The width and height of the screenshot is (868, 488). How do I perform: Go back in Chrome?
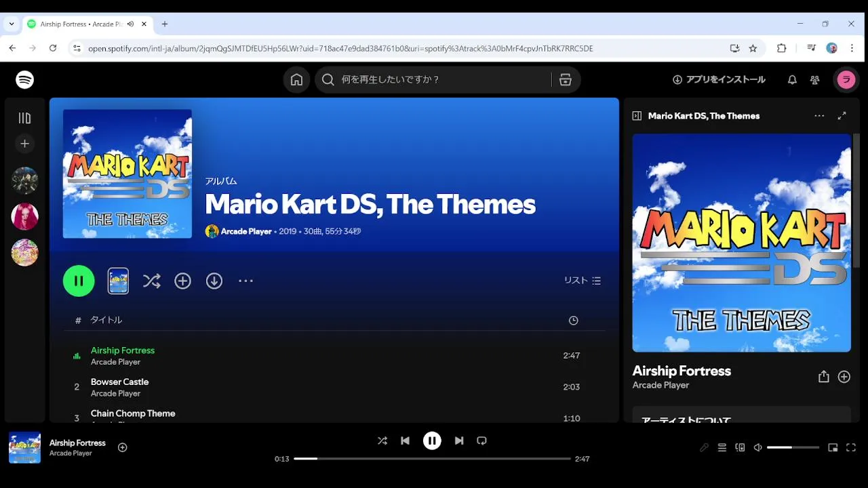(x=12, y=48)
